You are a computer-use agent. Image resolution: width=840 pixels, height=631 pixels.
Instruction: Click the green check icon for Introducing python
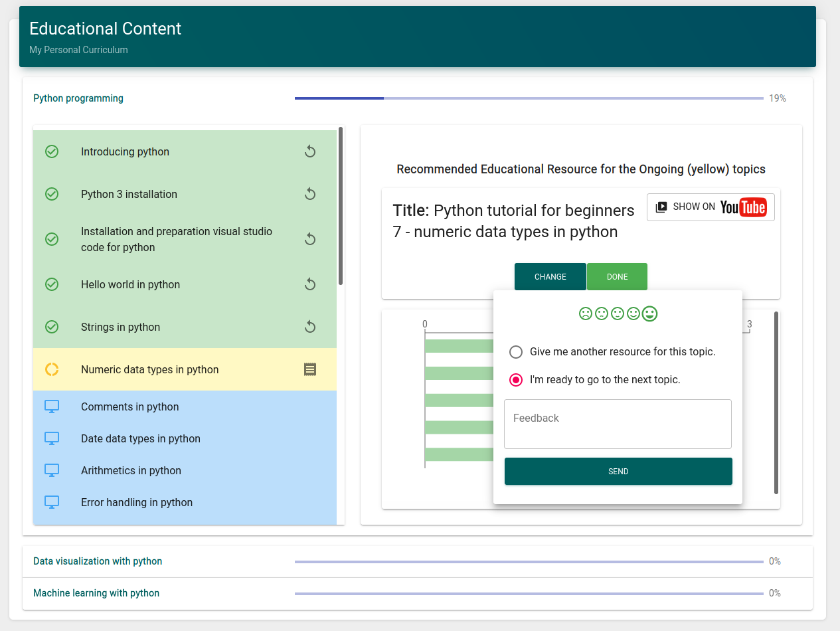[x=52, y=151]
